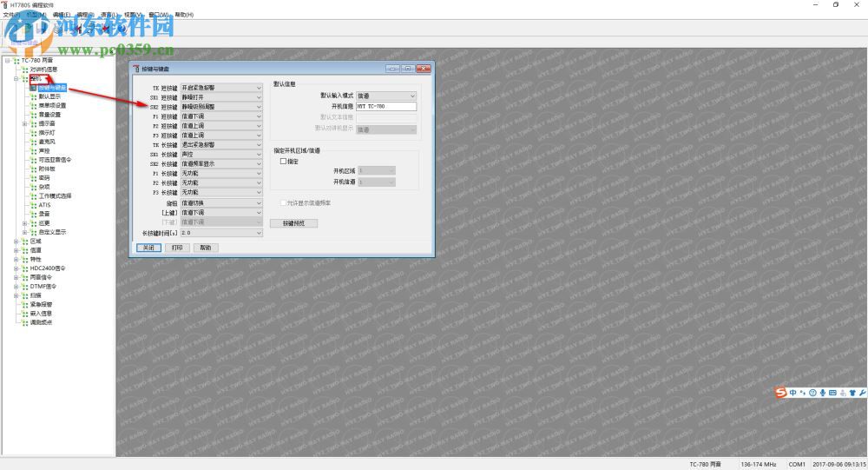Viewport: 868px width, 470px height.
Task: Tick the 指定 checkbox
Action: click(x=284, y=162)
